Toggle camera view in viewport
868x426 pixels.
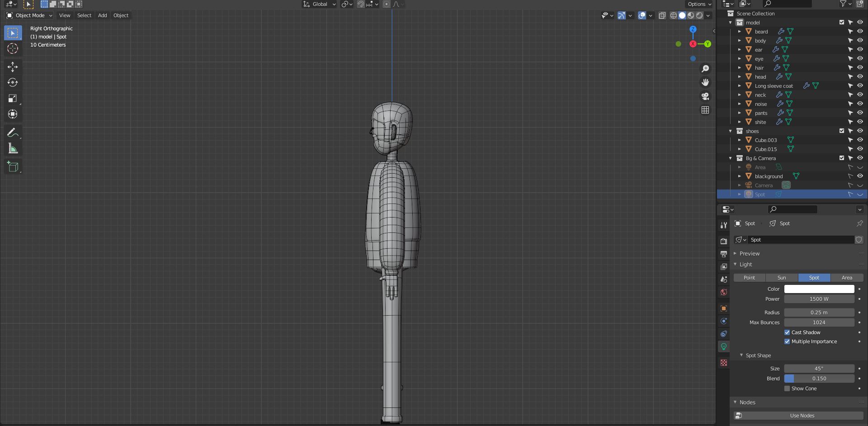[705, 96]
